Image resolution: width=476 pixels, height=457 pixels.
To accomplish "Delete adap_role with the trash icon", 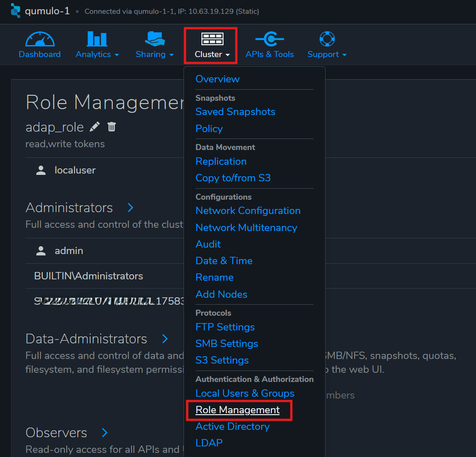I will (x=112, y=127).
